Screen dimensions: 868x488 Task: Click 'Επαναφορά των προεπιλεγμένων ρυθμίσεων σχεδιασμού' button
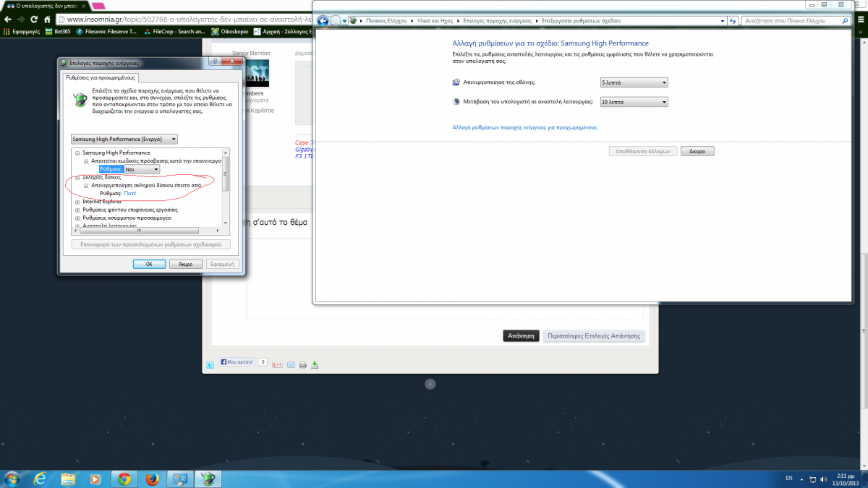[x=151, y=244]
